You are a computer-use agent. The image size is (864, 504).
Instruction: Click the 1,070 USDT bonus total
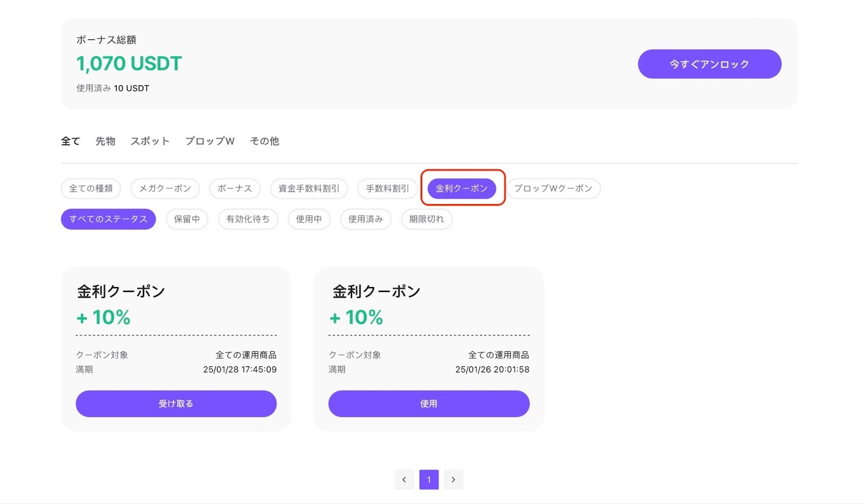129,64
